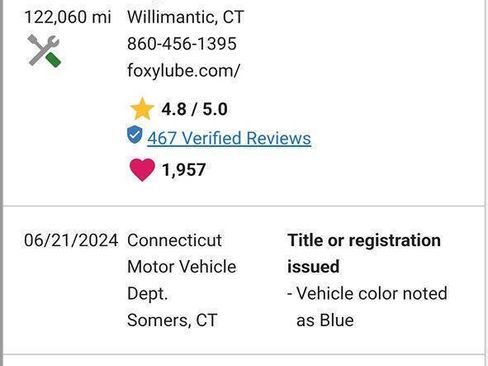Click the blue verified shield icon
488x366 pixels.
click(x=135, y=135)
